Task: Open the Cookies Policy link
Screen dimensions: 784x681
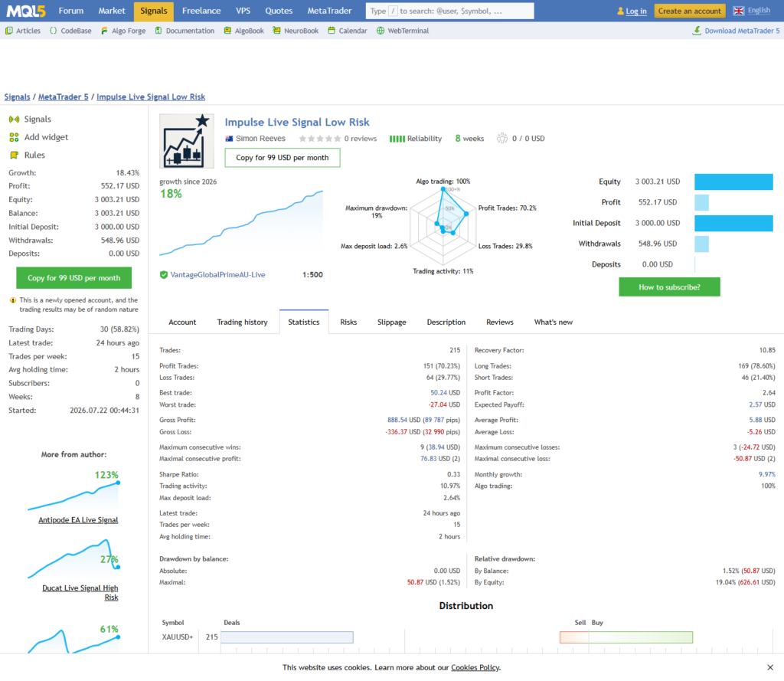Action: (475, 667)
